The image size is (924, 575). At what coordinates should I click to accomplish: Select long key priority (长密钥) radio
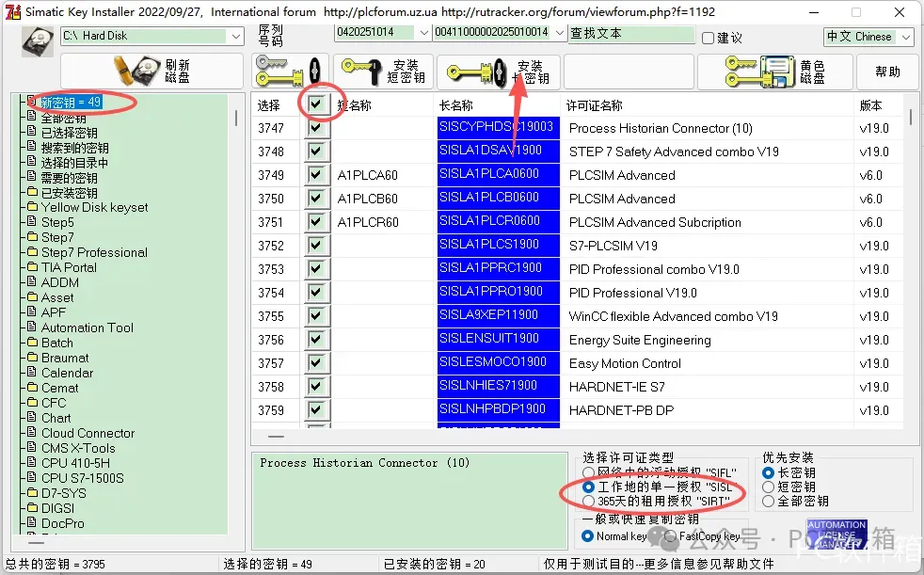tap(768, 472)
